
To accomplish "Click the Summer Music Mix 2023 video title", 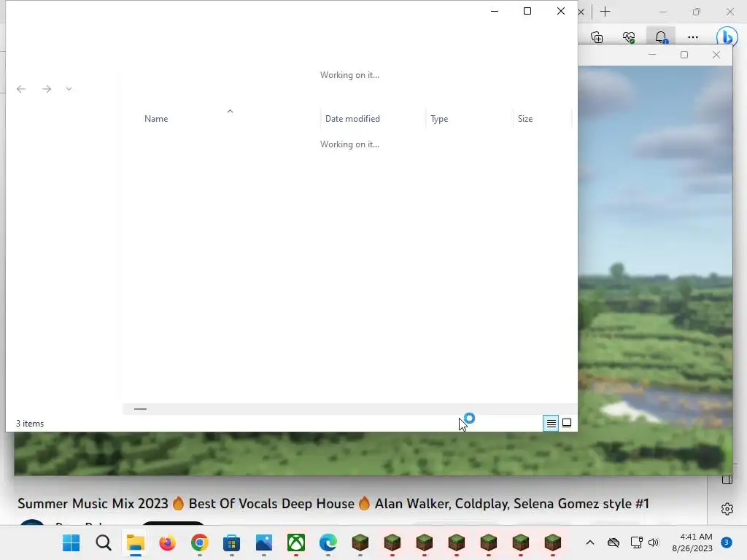I will pos(333,503).
